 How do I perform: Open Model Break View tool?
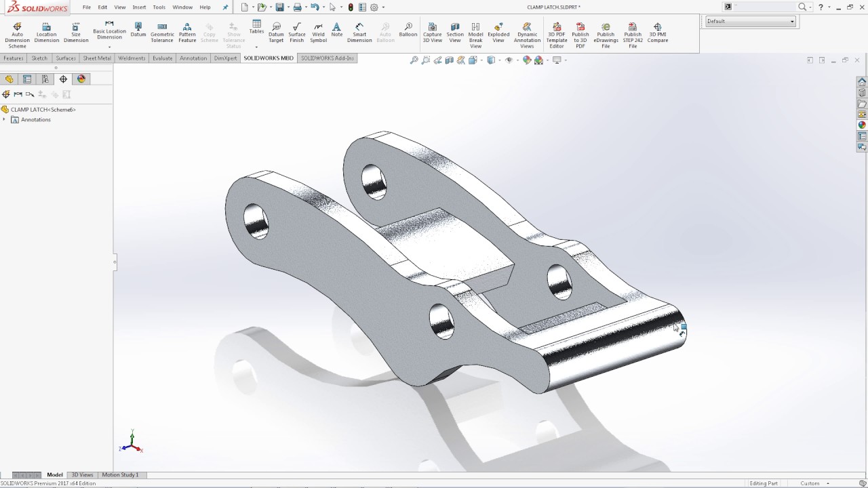476,35
